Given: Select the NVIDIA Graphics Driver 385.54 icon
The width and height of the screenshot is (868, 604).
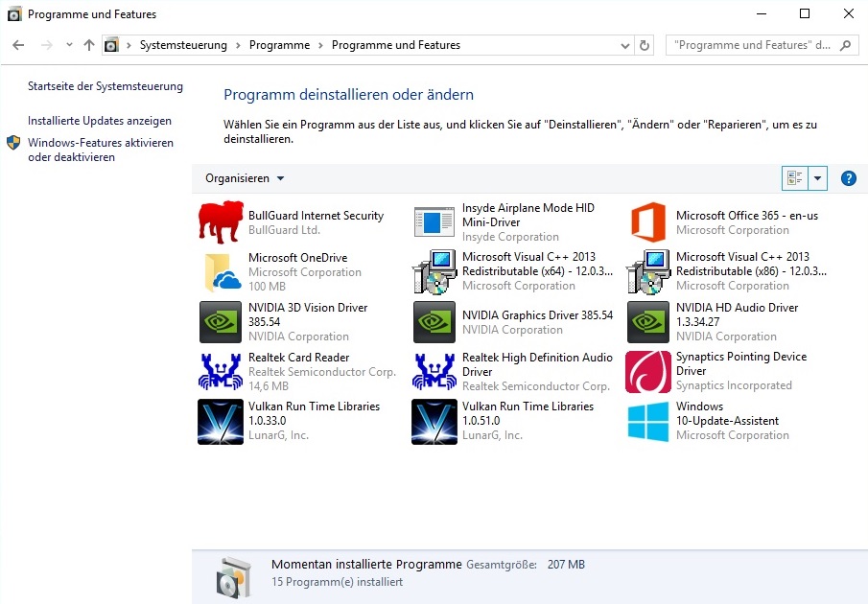Looking at the screenshot, I should click(434, 322).
